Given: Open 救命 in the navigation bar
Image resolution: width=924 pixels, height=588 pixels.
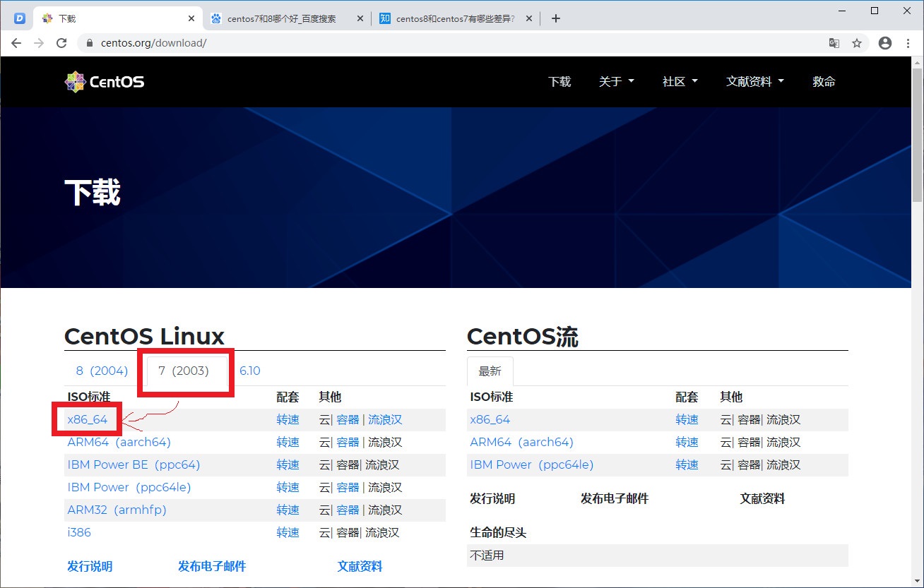Looking at the screenshot, I should tap(824, 82).
